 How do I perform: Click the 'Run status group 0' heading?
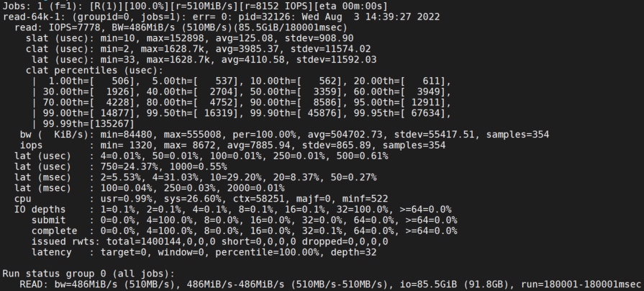pyautogui.click(x=89, y=274)
